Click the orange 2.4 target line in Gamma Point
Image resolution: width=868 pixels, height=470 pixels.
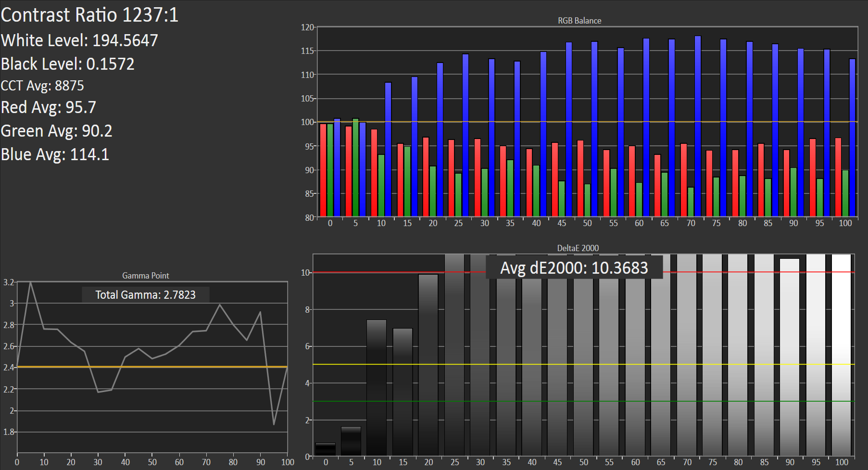tap(152, 367)
